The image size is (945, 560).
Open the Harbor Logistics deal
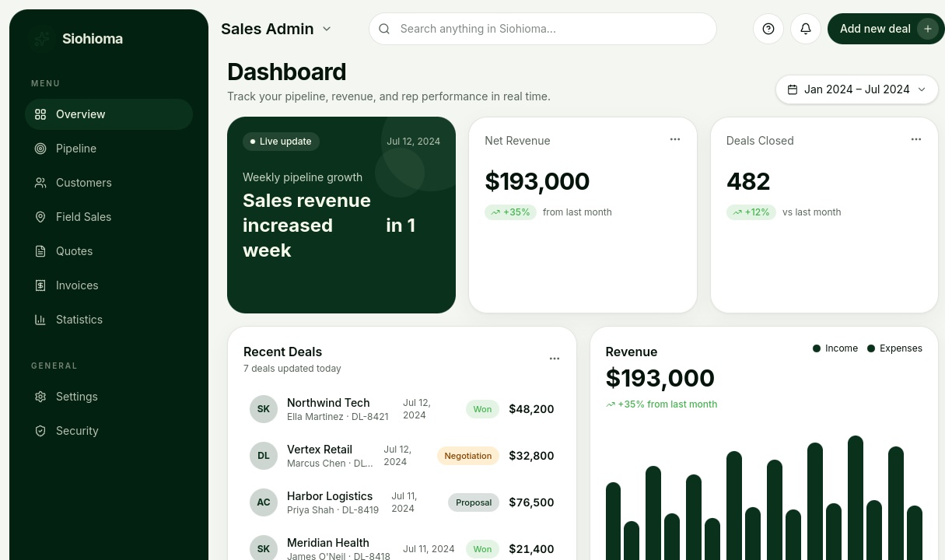[402, 502]
